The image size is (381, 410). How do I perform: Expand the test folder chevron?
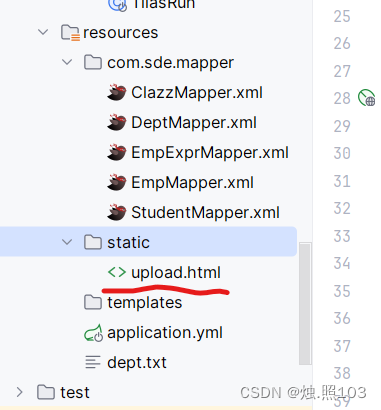point(20,392)
